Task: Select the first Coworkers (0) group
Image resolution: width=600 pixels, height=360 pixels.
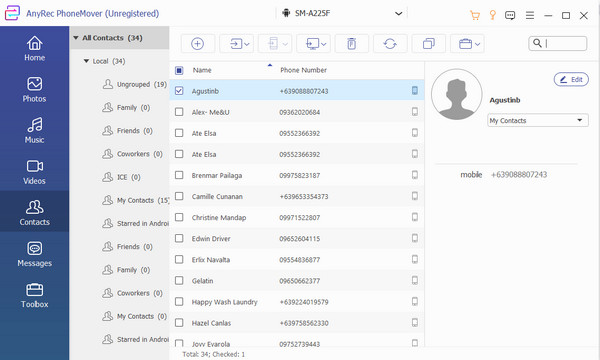Action: point(133,154)
